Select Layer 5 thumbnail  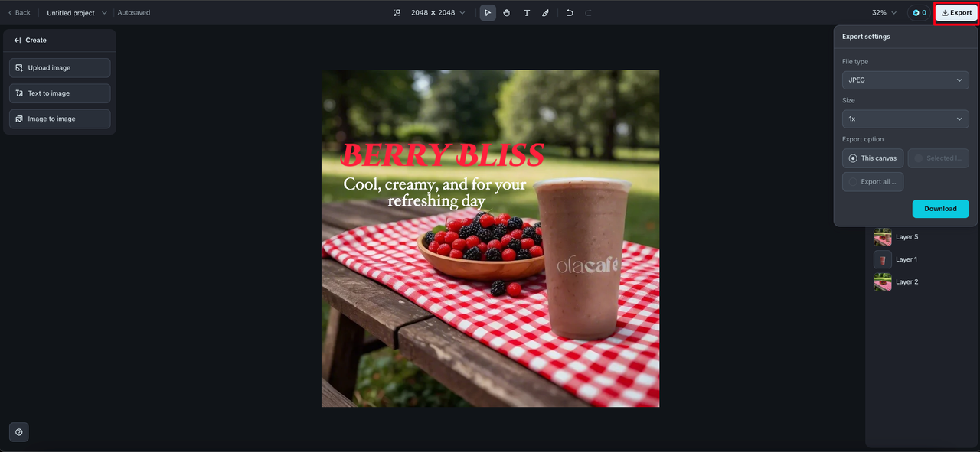(x=883, y=237)
